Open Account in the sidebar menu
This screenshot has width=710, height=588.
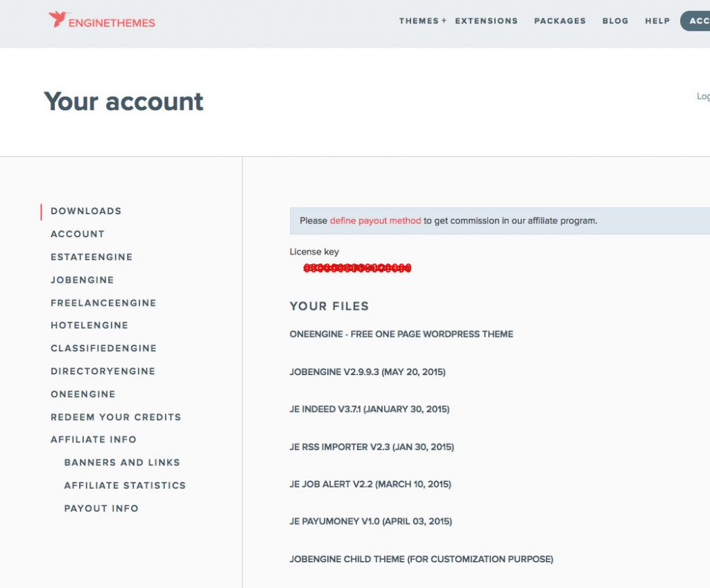78,234
